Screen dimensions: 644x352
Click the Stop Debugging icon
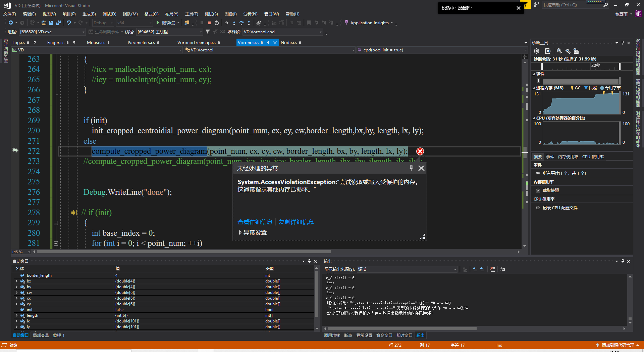pyautogui.click(x=209, y=23)
